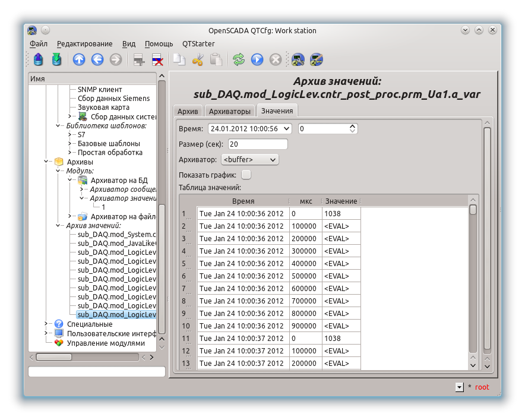Open the Архиватор buffer dropdown
The image size is (525, 420).
pyautogui.click(x=249, y=159)
